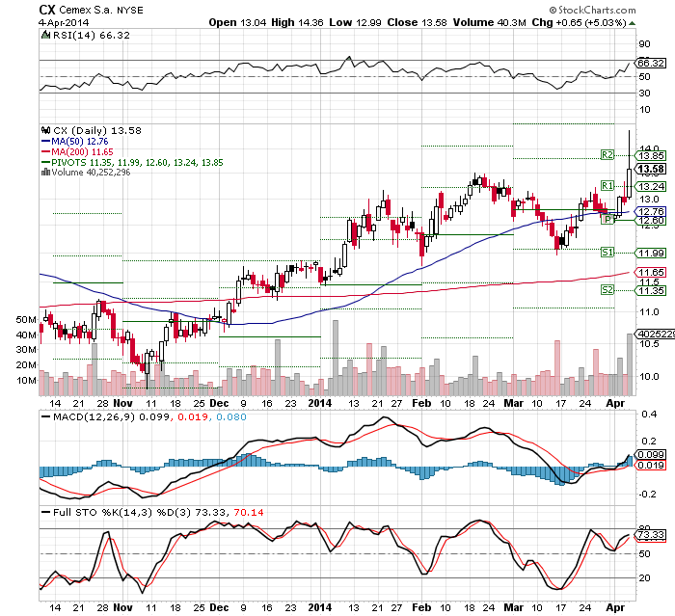The width and height of the screenshot is (675, 616).
Task: Click the 0.019 MACD signal value tag
Action: pos(651,465)
